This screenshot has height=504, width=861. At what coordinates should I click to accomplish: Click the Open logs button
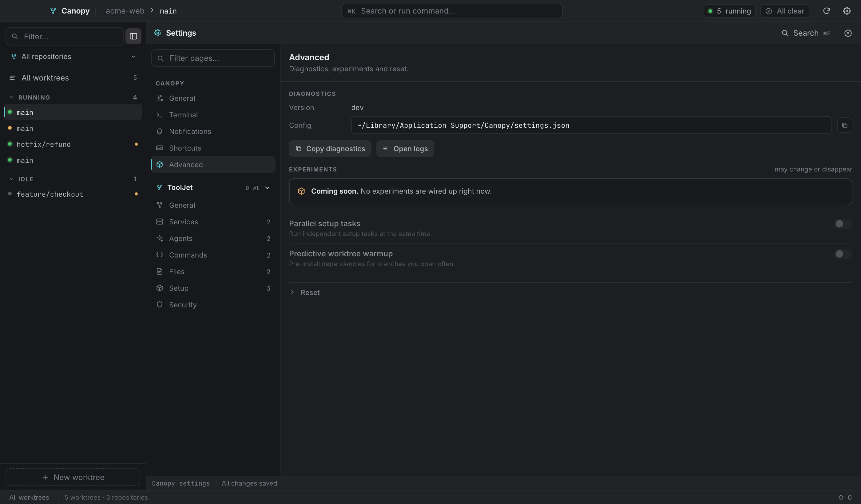click(x=405, y=148)
